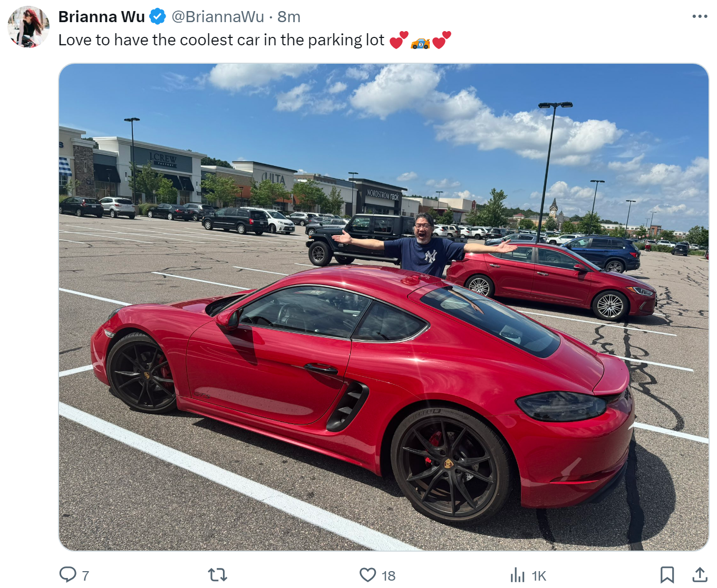Bookmark this tweet

point(667,575)
